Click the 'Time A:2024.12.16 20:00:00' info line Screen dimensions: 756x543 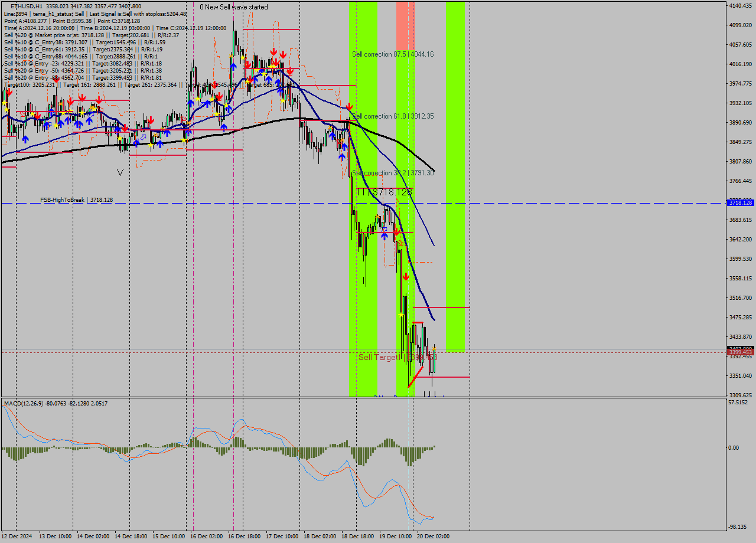pos(115,28)
